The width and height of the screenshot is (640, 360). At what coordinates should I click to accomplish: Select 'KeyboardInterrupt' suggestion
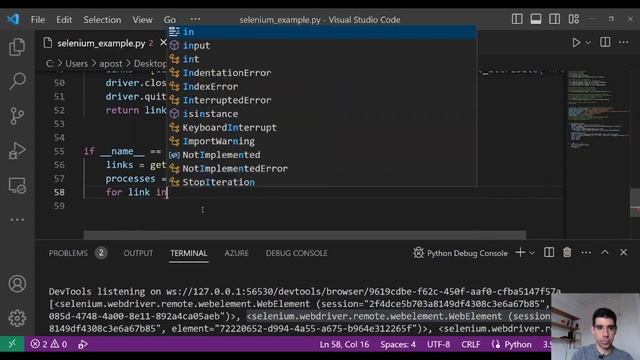click(322, 127)
